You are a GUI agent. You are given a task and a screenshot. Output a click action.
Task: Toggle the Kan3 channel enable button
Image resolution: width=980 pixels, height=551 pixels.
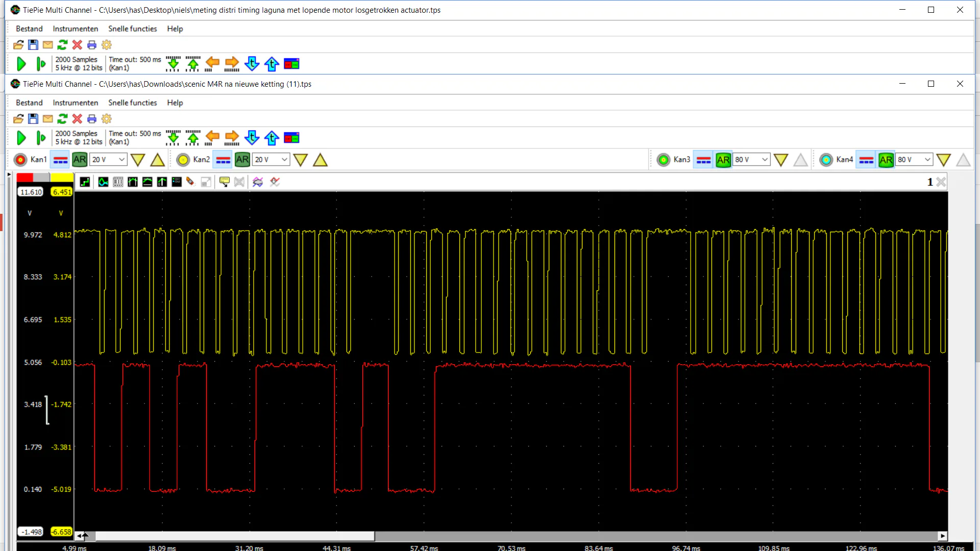664,160
